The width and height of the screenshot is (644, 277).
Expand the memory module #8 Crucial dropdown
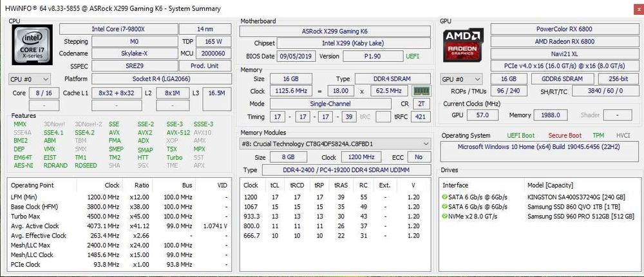(x=335, y=144)
